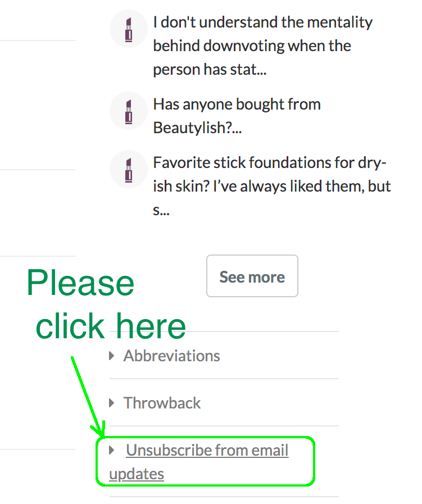Screen dimensions: 422x504
Task: Select the Abbreviations sidebar entry
Action: point(171,355)
